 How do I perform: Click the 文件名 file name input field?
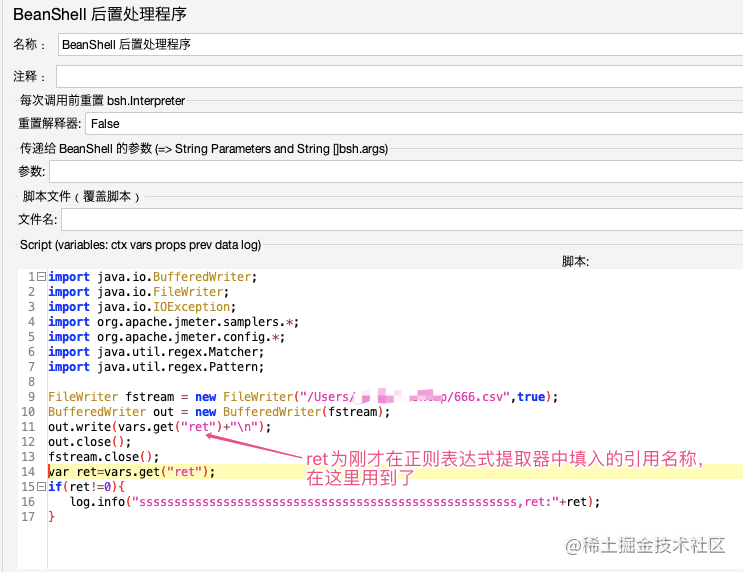[x=402, y=219]
